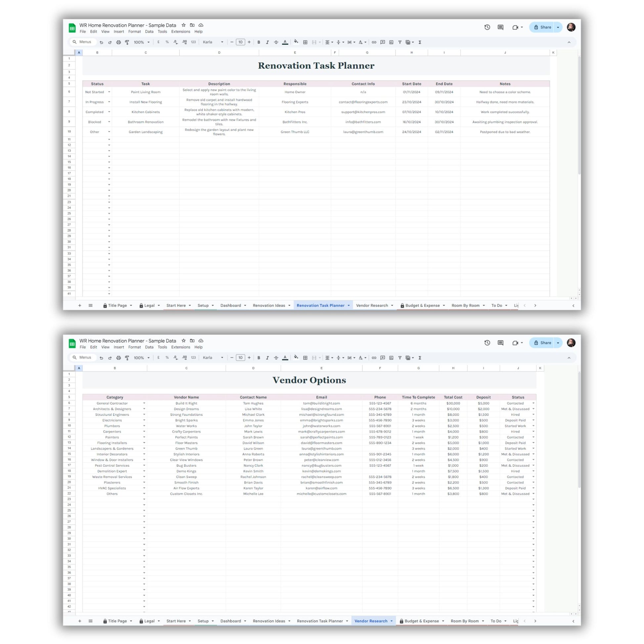Open version history in the Renovation Task Planner window
The image size is (644, 644).
(x=487, y=27)
